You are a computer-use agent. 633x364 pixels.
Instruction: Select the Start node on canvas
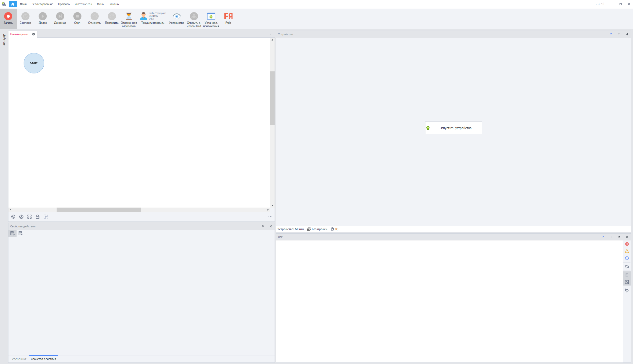[x=34, y=63]
